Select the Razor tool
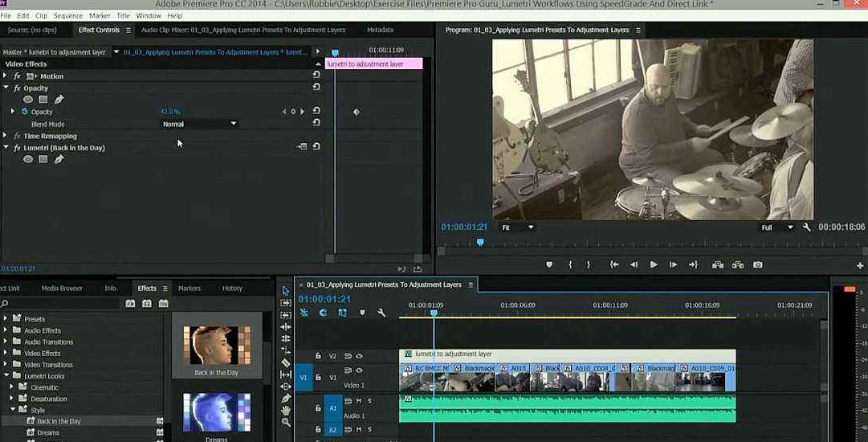Viewport: 868px width, 442px height. pyautogui.click(x=286, y=362)
